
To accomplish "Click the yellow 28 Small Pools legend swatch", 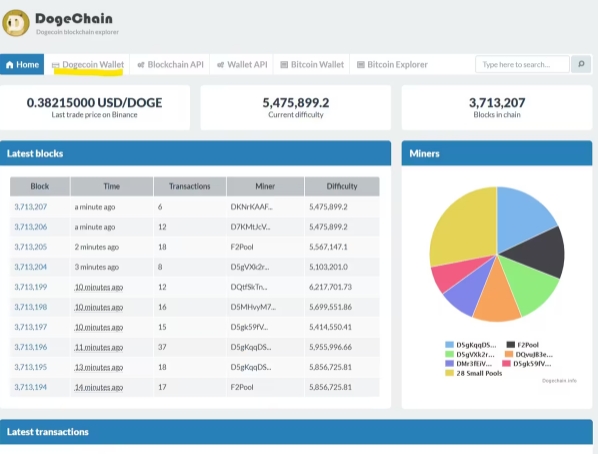I will pos(450,373).
